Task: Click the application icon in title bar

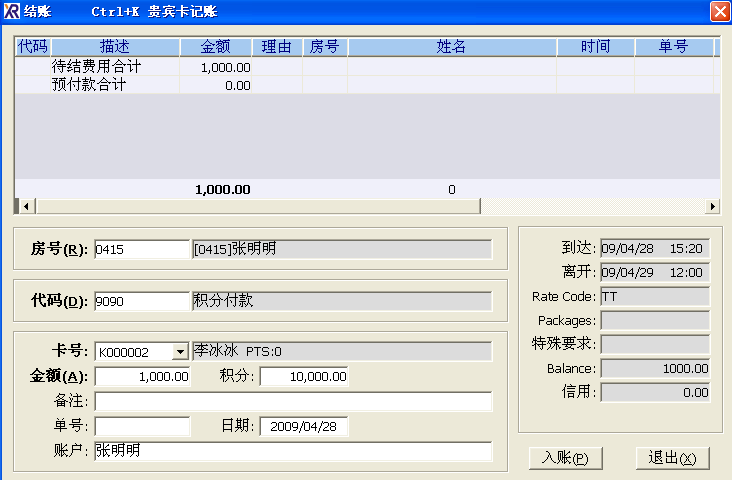Action: click(12, 11)
